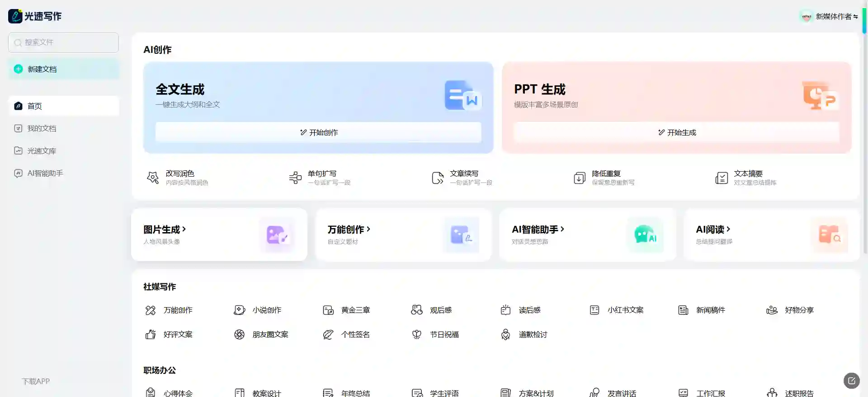
Task: Click the 光速写作 logo icon
Action: (x=15, y=16)
